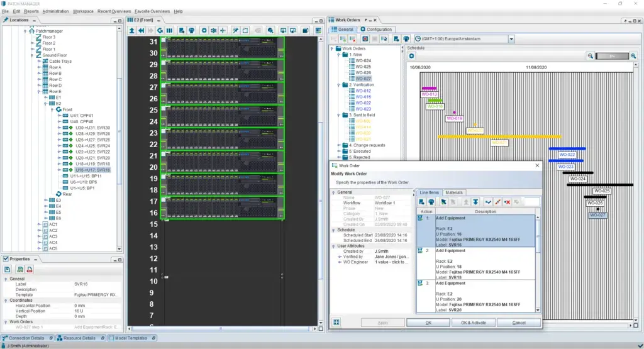Switch to the Materials tab
The height and width of the screenshot is (349, 644).
[x=453, y=192]
